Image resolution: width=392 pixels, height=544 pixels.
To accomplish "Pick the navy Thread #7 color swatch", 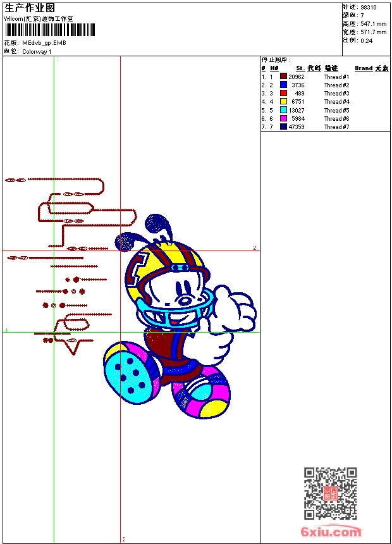I will pyautogui.click(x=283, y=127).
